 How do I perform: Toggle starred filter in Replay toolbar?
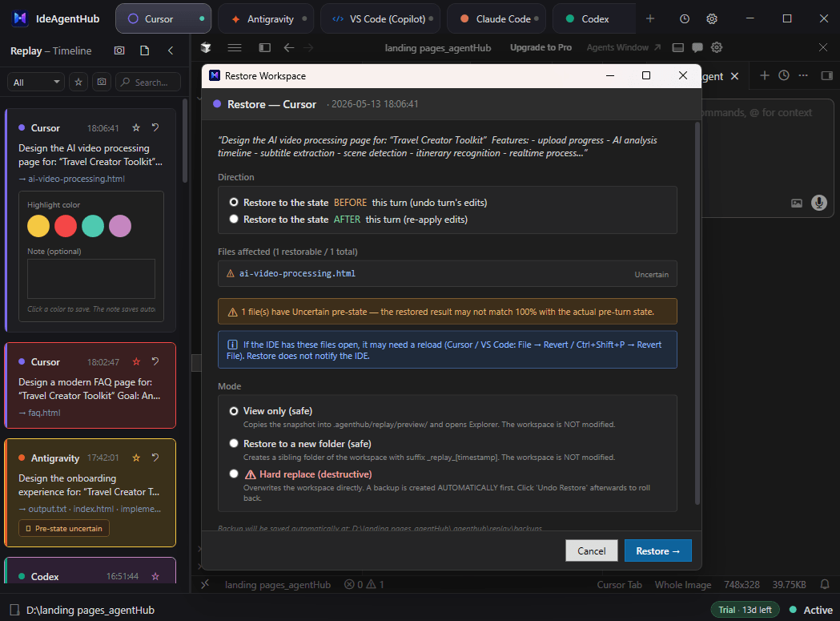[x=78, y=82]
